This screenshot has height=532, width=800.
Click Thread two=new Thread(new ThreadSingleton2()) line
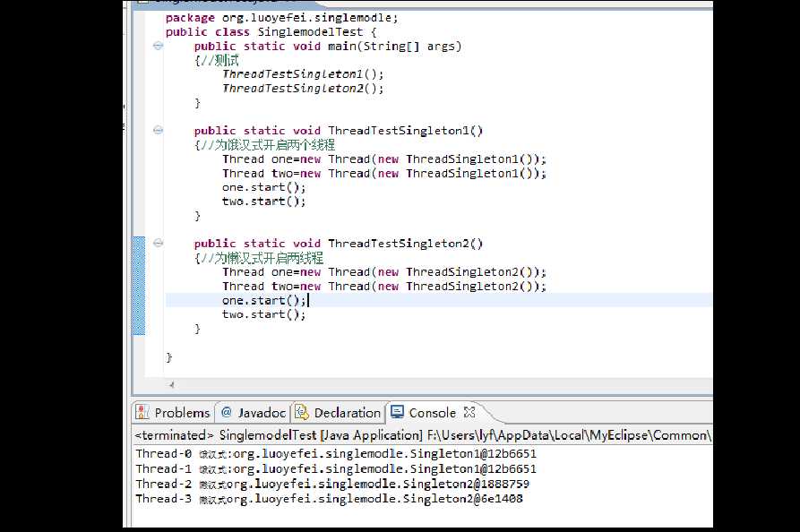click(x=384, y=286)
